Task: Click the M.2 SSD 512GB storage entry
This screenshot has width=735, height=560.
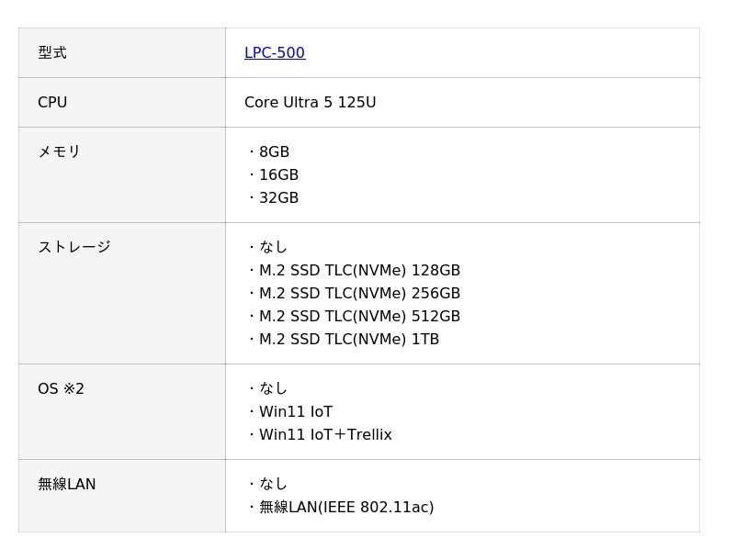Action: point(359,317)
